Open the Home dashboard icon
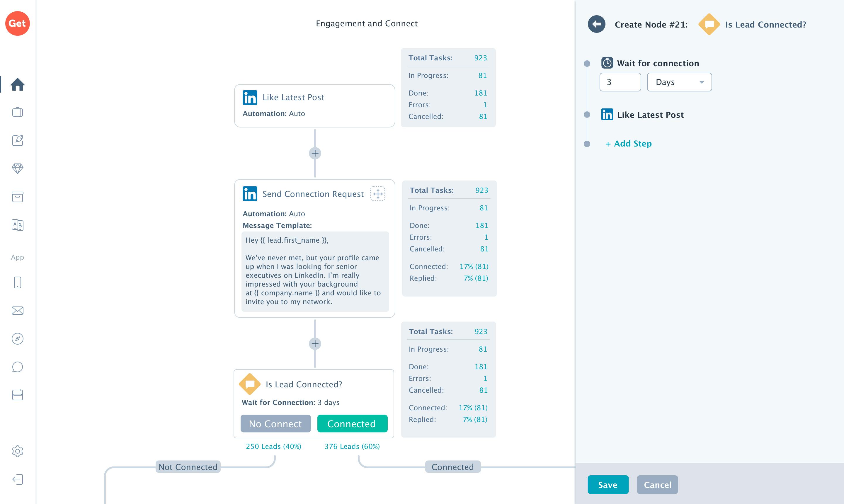Screen dimensions: 844x504 coord(17,85)
